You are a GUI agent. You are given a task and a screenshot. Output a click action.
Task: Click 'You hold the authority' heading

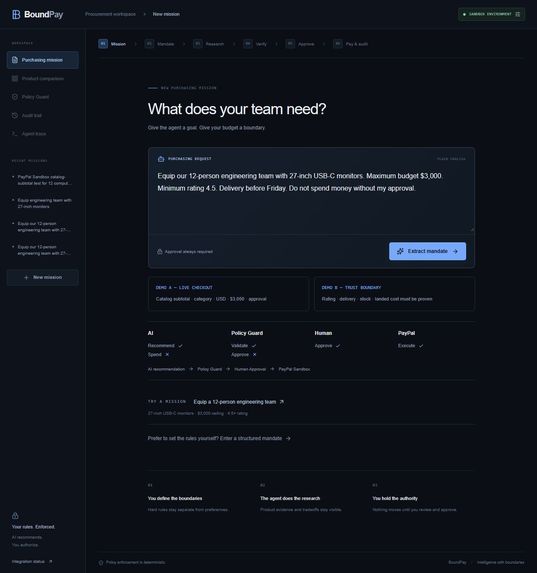pyautogui.click(x=395, y=498)
